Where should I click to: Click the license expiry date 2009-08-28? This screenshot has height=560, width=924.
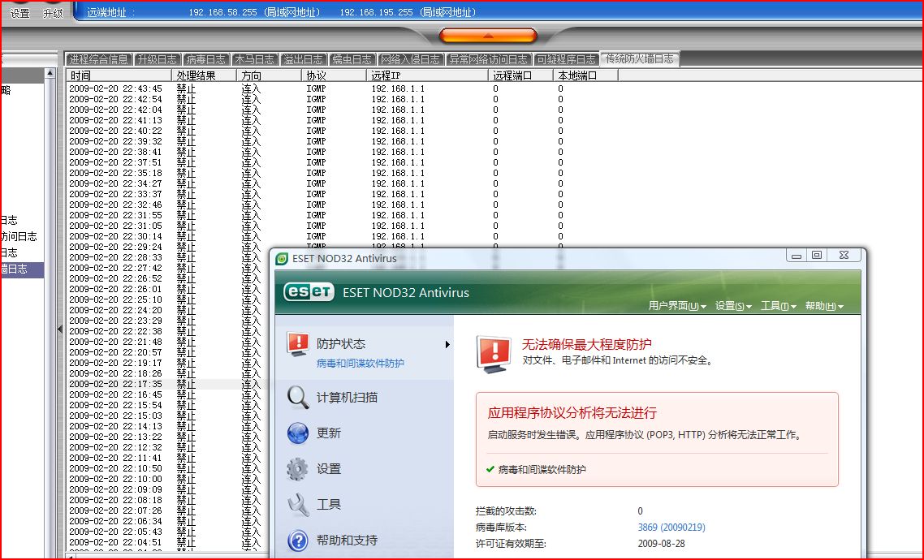[x=661, y=544]
